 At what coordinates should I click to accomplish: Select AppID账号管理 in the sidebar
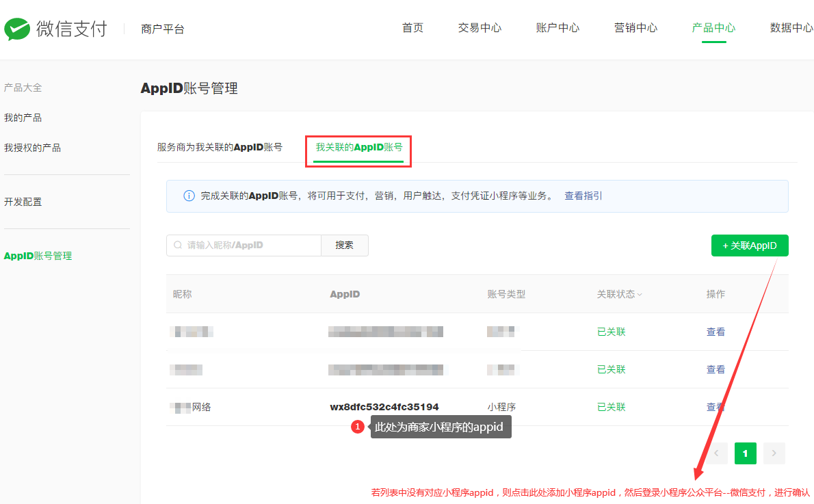tap(38, 256)
